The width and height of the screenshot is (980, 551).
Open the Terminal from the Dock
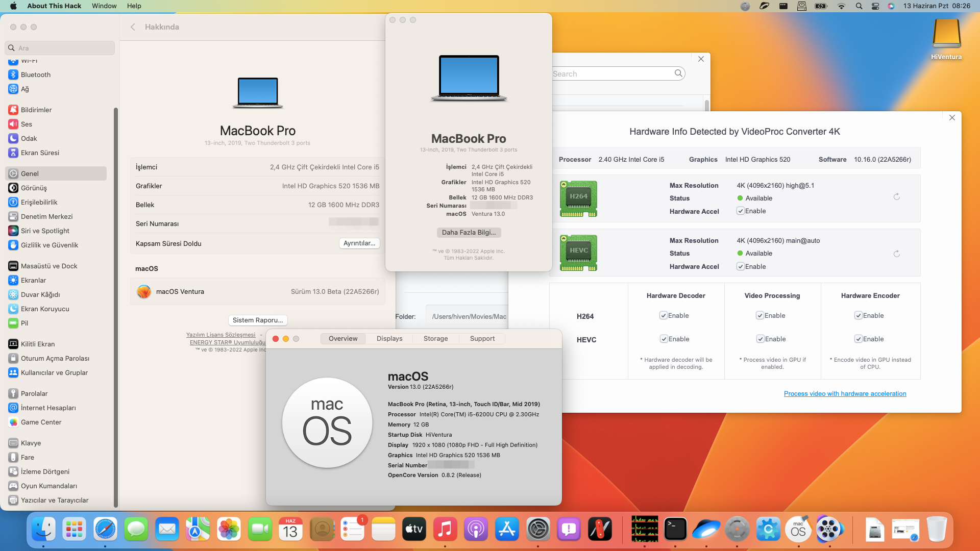tap(675, 529)
